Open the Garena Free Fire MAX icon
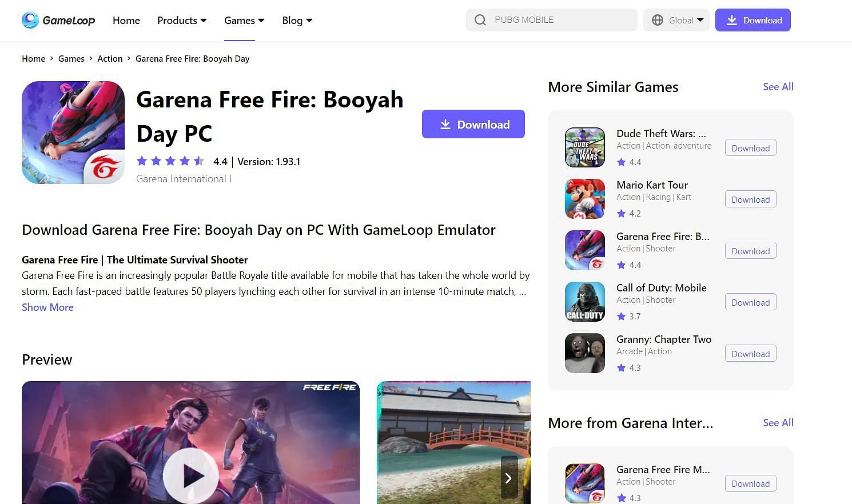 [x=585, y=483]
